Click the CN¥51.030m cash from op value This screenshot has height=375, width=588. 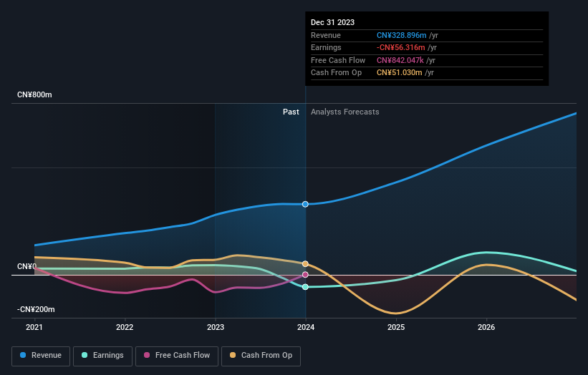tap(400, 73)
